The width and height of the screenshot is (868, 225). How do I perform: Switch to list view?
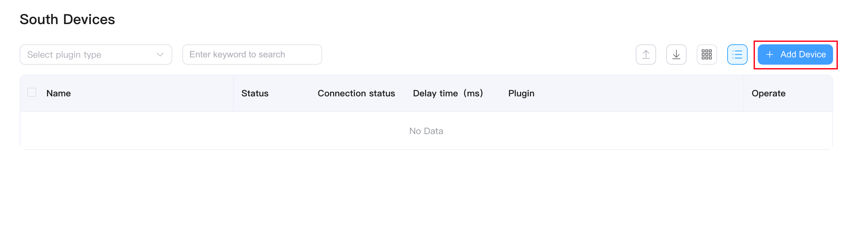point(737,55)
